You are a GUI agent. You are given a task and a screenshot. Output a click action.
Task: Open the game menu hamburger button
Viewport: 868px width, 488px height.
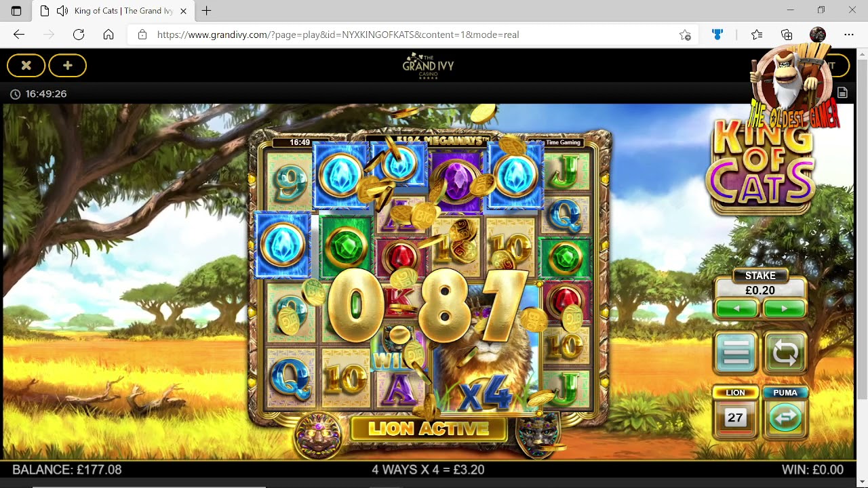[736, 353]
